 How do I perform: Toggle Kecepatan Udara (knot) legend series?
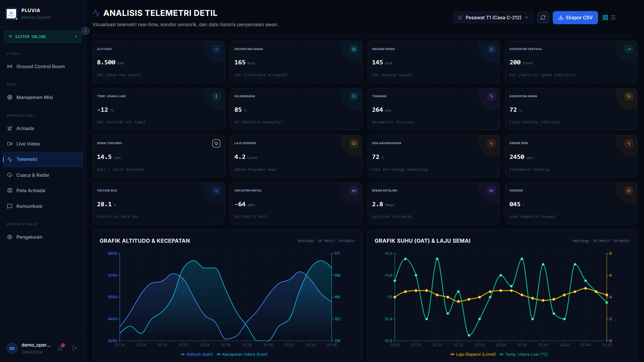242,354
